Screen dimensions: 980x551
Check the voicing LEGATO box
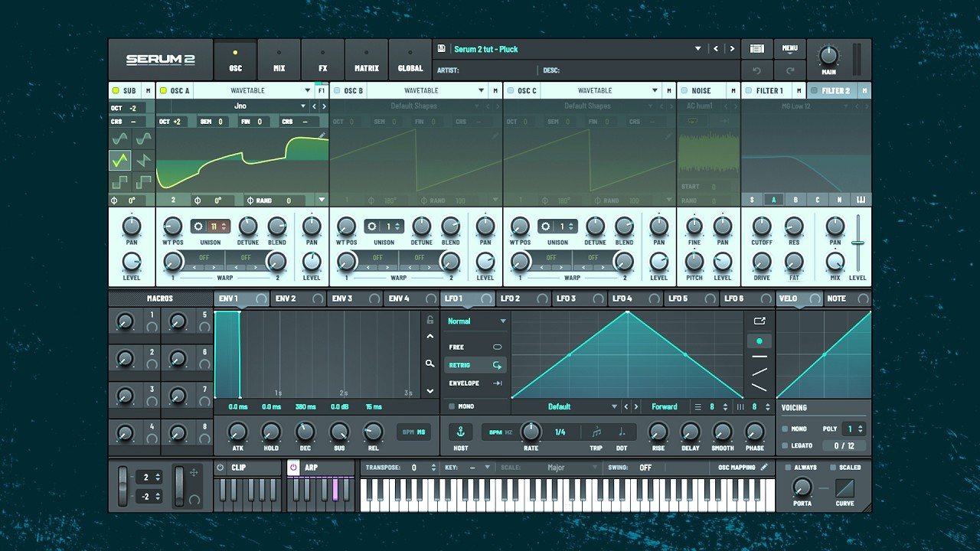click(785, 445)
